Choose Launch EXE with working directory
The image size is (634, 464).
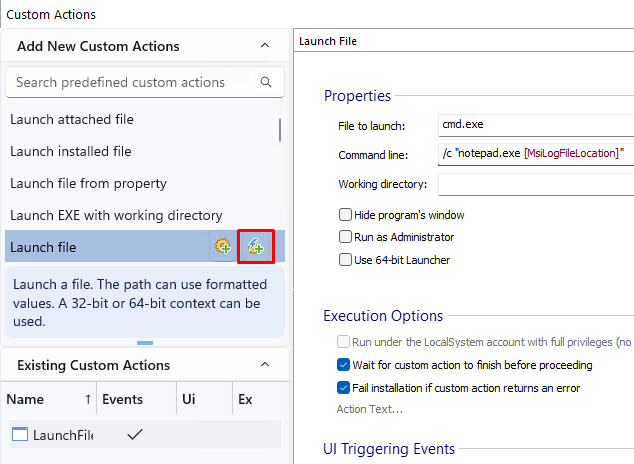tap(116, 215)
